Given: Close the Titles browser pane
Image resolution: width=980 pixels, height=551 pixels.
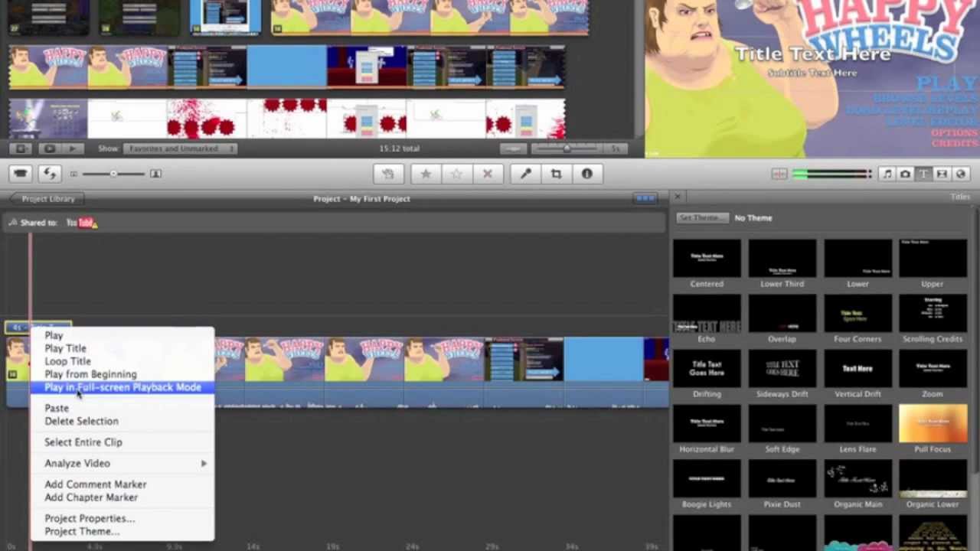Looking at the screenshot, I should (678, 197).
